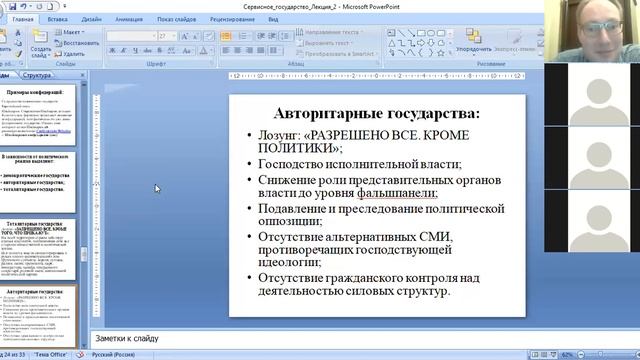
Task: Toggle the bulleted list button
Action: [226, 36]
